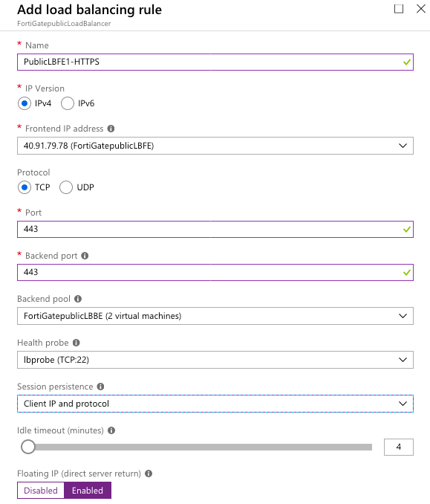The width and height of the screenshot is (430, 504).
Task: Click info icon next to Frontend IP address
Action: pos(111,129)
